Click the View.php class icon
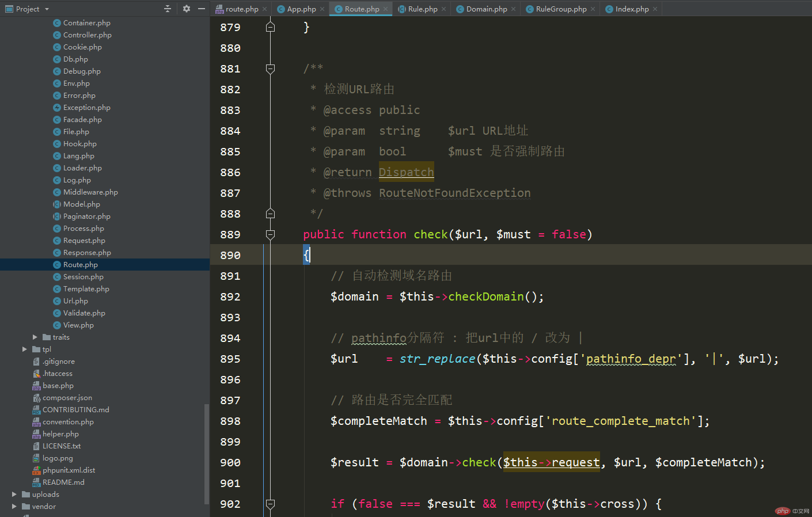 [x=57, y=325]
